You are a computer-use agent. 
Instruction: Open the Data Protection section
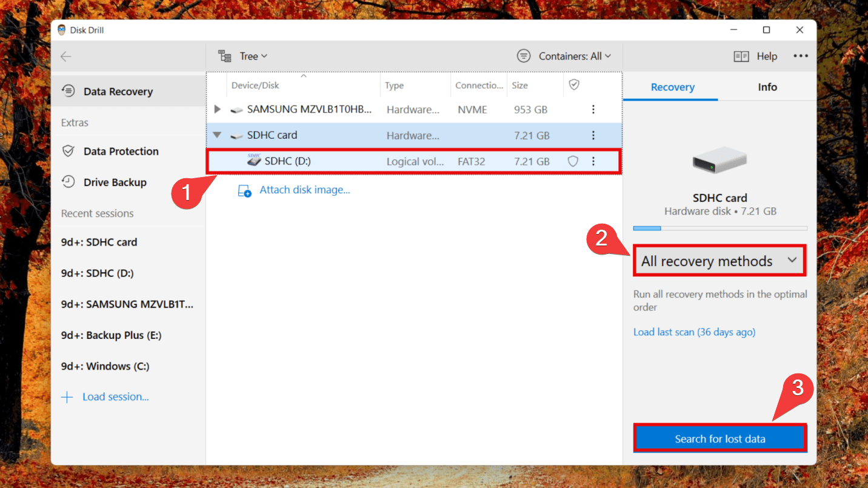point(129,152)
